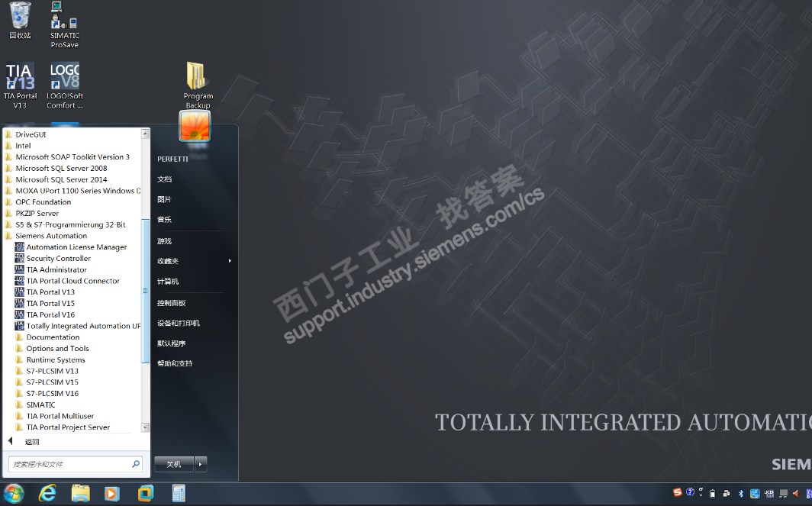Open 图片 (Pictures) from start menu
Viewport: 812px width, 506px height.
(x=164, y=199)
